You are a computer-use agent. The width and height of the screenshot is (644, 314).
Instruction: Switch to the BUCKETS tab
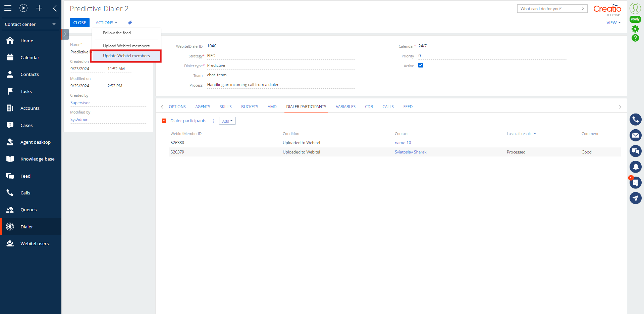[x=250, y=107]
